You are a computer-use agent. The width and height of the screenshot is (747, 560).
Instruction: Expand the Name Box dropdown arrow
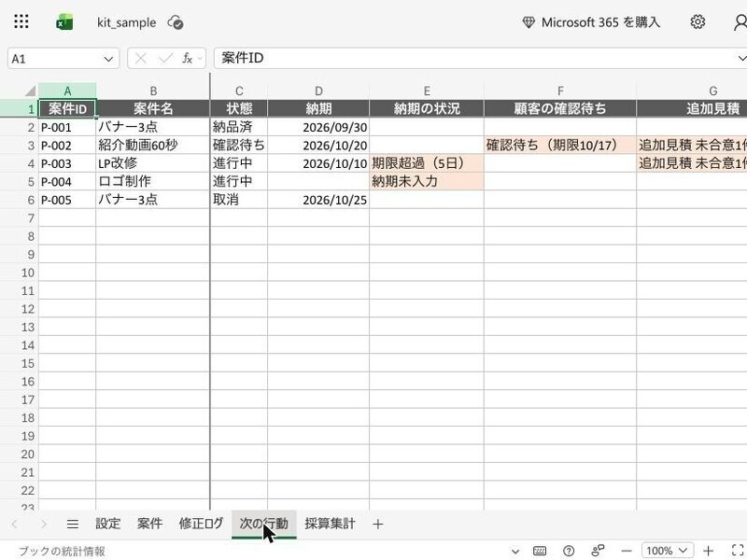coord(108,59)
